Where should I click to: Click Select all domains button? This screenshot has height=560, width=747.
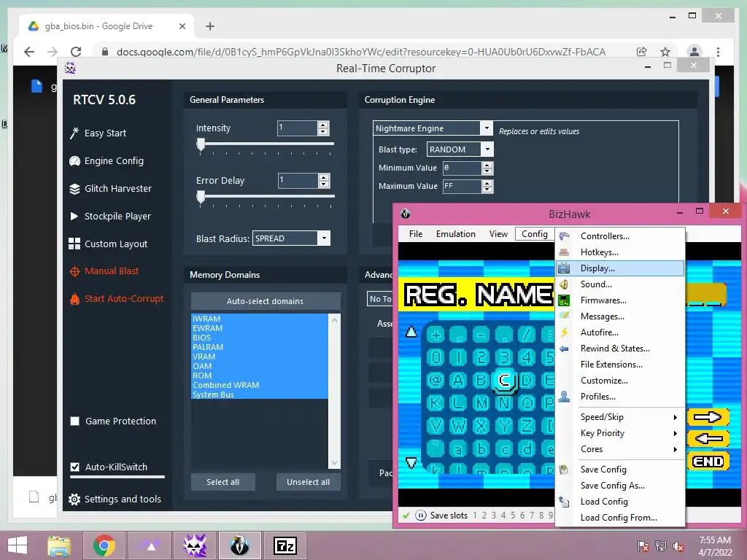223,482
